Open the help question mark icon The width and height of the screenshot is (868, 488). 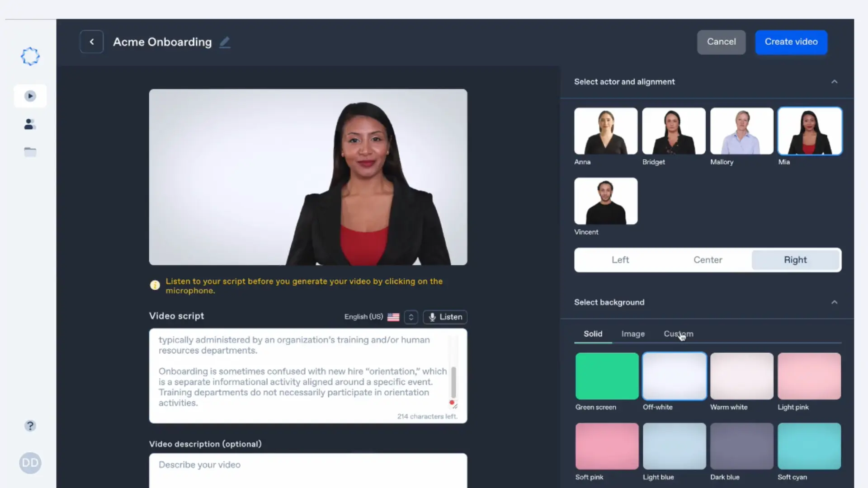[30, 426]
